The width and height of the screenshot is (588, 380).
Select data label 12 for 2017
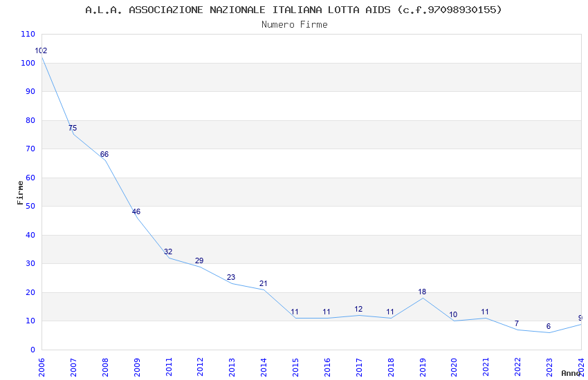[358, 310]
